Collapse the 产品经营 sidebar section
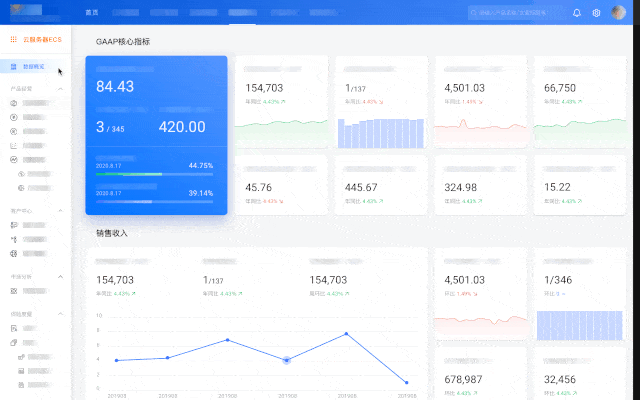 (60, 89)
